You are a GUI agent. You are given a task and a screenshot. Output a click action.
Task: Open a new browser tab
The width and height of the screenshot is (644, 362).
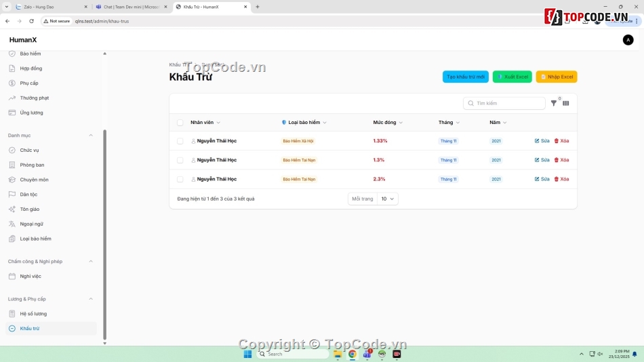tap(258, 7)
